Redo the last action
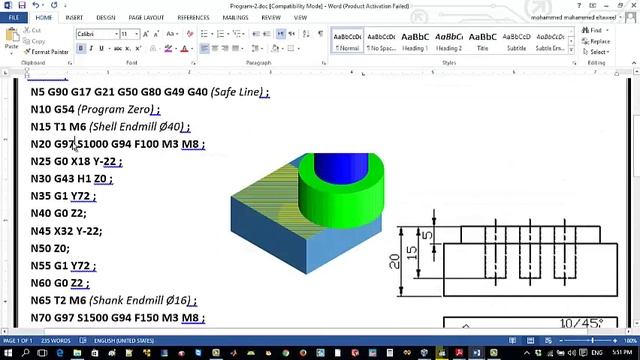 tap(54, 6)
